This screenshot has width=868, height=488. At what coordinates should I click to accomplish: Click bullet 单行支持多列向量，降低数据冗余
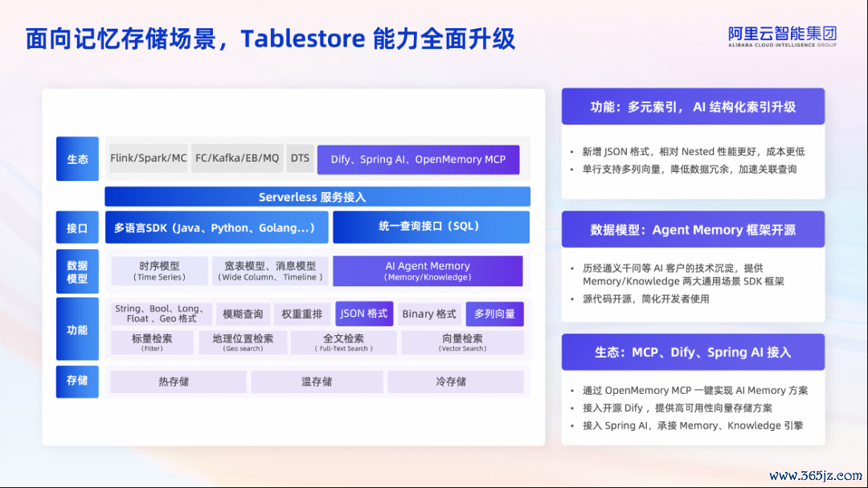(690, 169)
